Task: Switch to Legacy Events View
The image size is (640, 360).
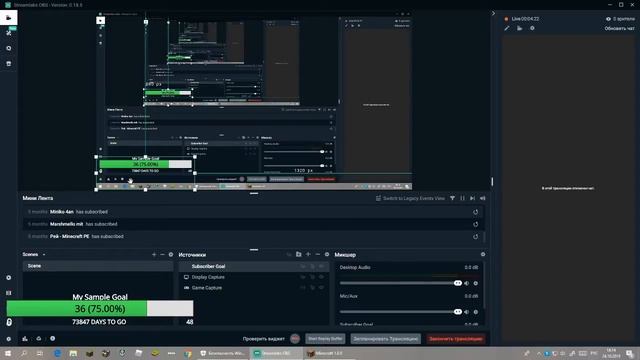Action: [410, 198]
